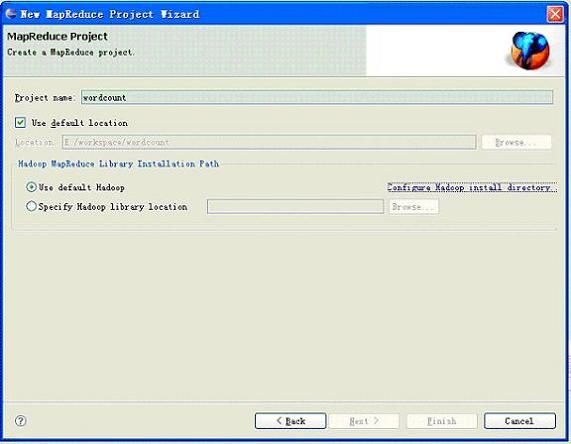
Task: Open Configure Hadoop install directory link
Action: 472,187
